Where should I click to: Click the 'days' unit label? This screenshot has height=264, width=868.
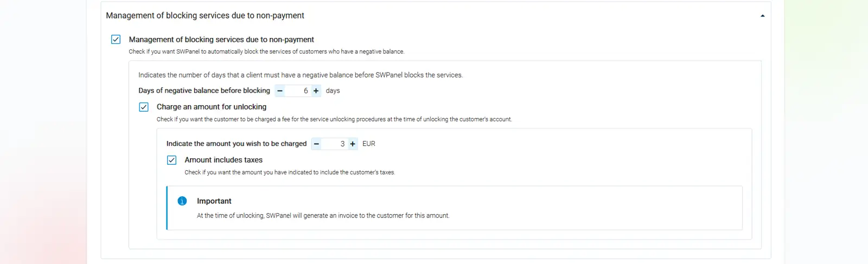pos(333,91)
